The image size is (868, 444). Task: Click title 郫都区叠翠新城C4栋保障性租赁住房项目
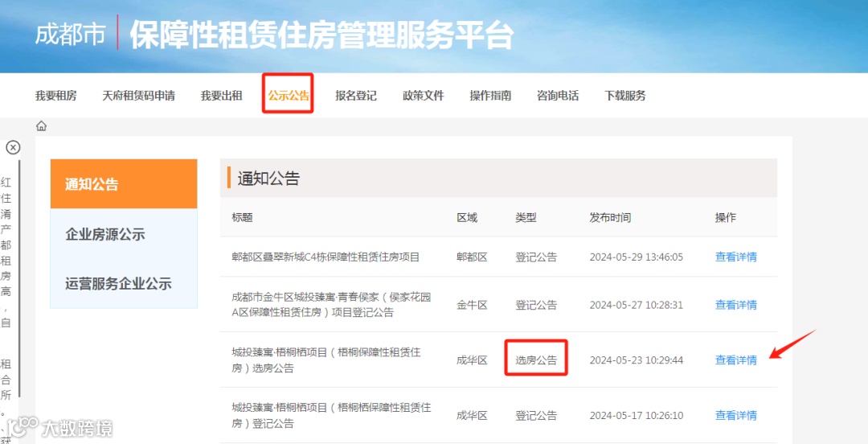click(x=325, y=257)
